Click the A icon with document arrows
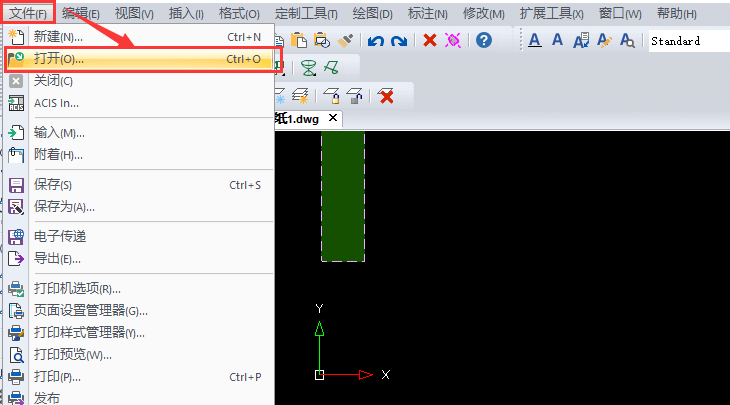The height and width of the screenshot is (405, 730). [x=581, y=40]
